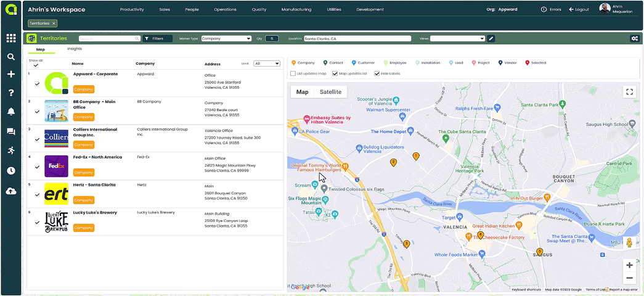
Task: Click map marker number 4
Action: (481, 234)
